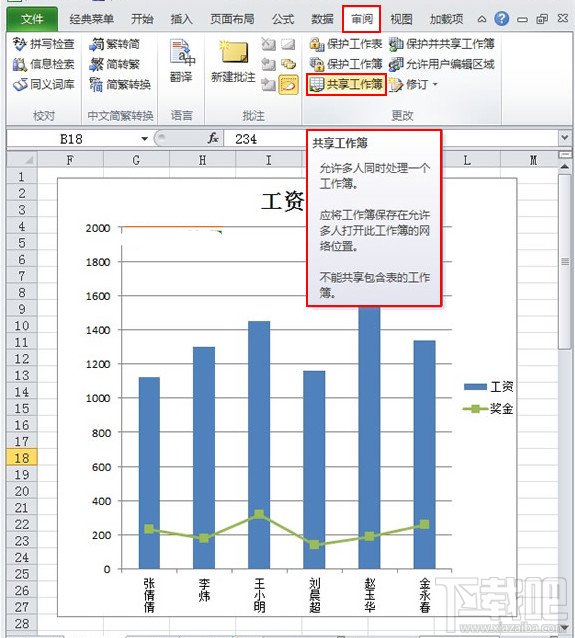Screen dimensions: 575x638
Task: Click 保护工作簿 protect workbook
Action: pyautogui.click(x=346, y=64)
